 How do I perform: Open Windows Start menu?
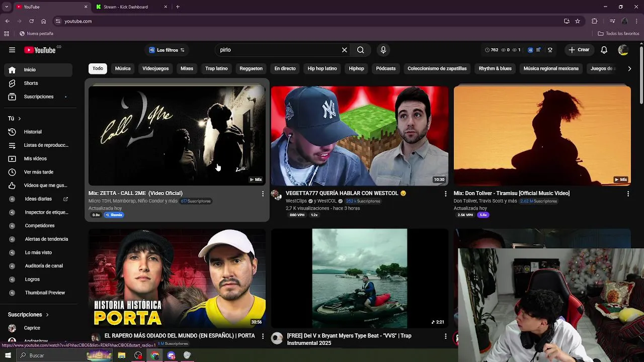pos(8,355)
